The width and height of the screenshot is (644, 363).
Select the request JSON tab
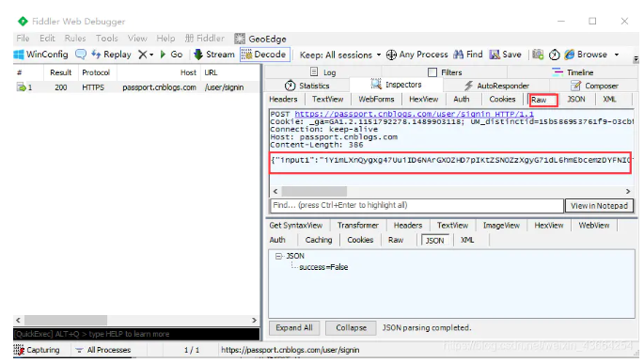tap(575, 99)
